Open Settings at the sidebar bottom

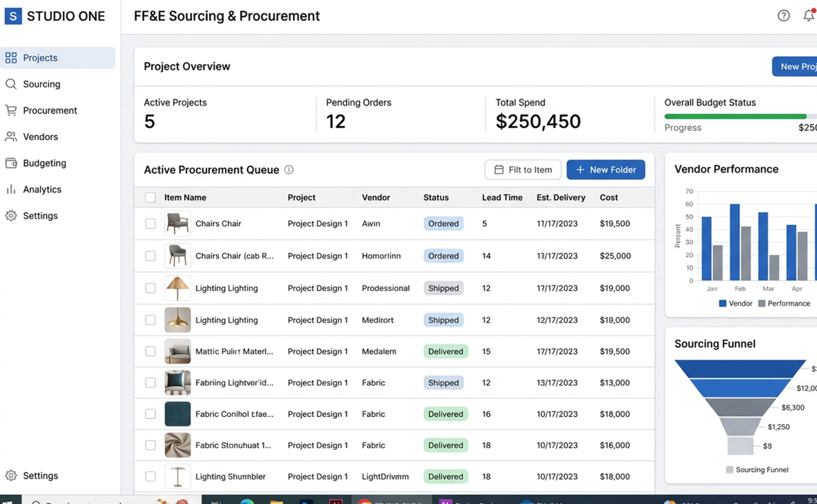40,475
